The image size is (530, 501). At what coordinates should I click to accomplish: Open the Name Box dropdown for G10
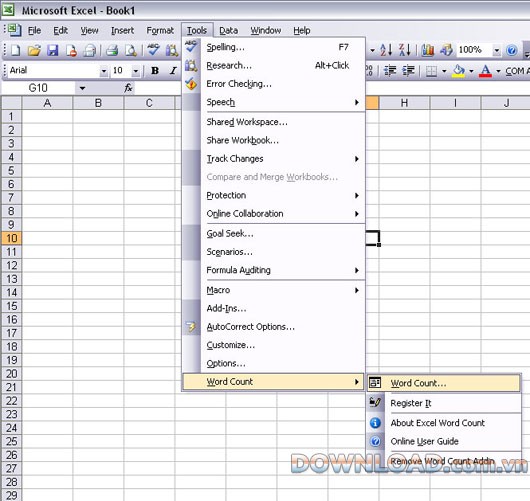click(82, 89)
